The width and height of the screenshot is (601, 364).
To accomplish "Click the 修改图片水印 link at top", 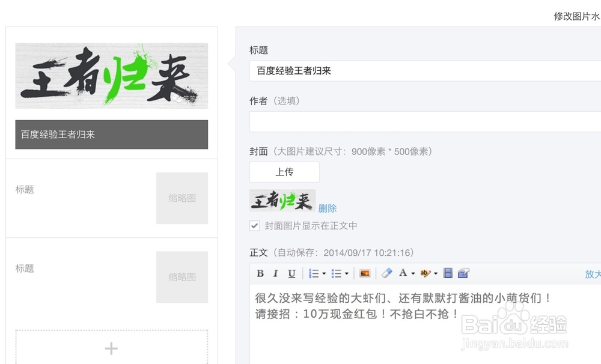I will point(577,16).
